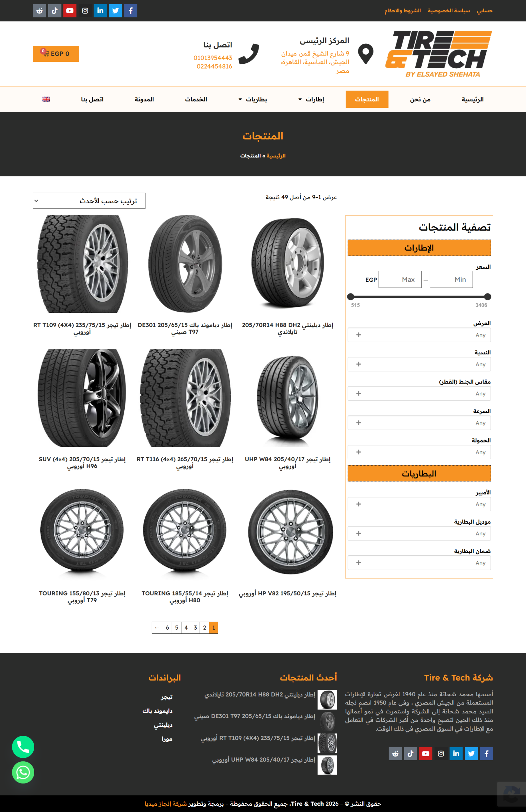Click the price slider handle near 515
Screen dimensions: 526x812
tap(351, 297)
